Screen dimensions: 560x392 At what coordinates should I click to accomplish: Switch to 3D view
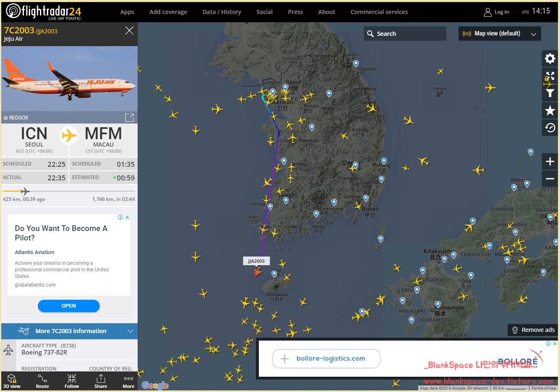12,381
